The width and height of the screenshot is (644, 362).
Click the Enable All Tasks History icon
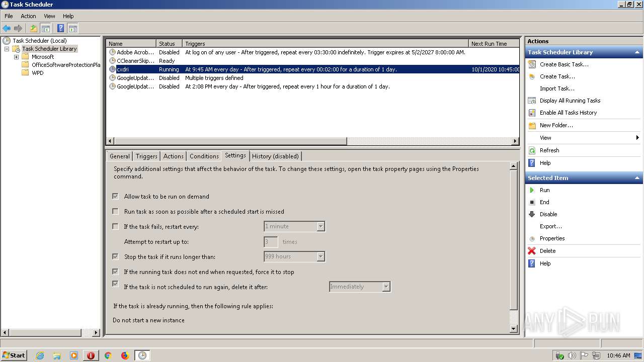pyautogui.click(x=532, y=113)
